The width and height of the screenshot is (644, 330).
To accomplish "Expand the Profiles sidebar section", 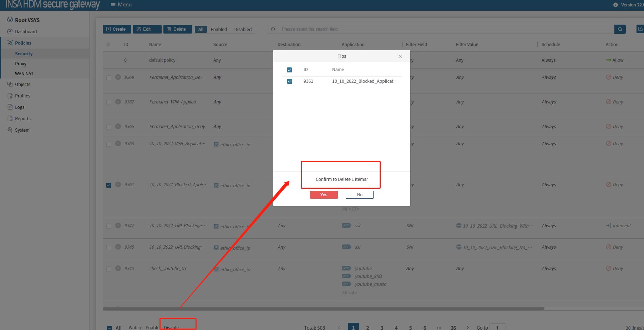I will (22, 96).
